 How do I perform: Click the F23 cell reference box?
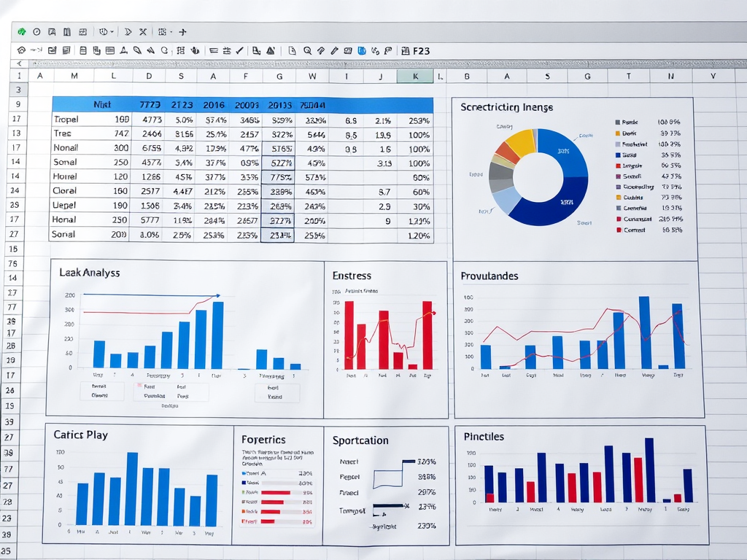[421, 51]
